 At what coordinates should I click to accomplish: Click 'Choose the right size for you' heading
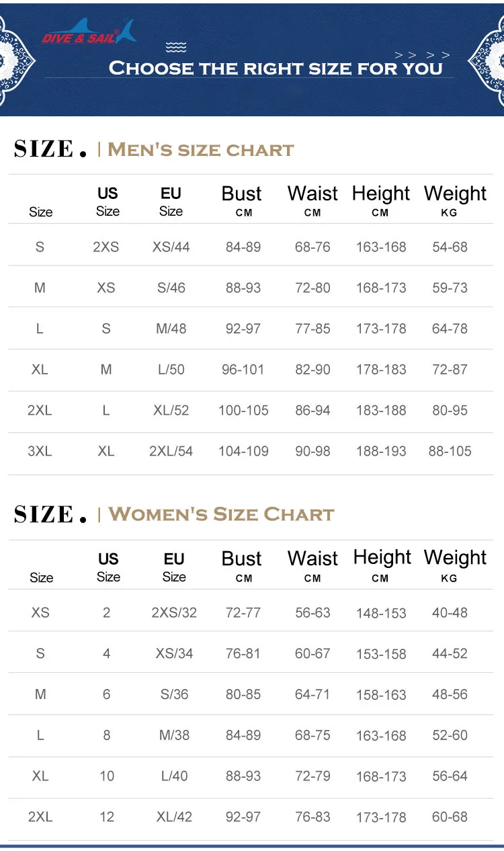[276, 69]
